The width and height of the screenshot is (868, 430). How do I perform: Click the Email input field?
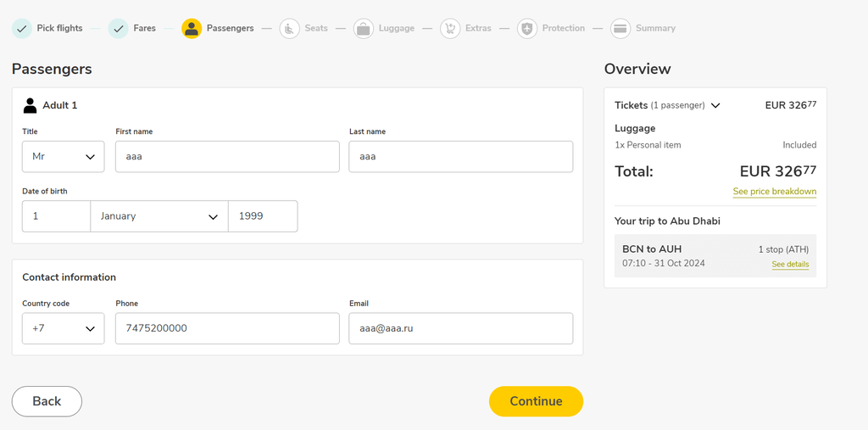[x=461, y=328]
